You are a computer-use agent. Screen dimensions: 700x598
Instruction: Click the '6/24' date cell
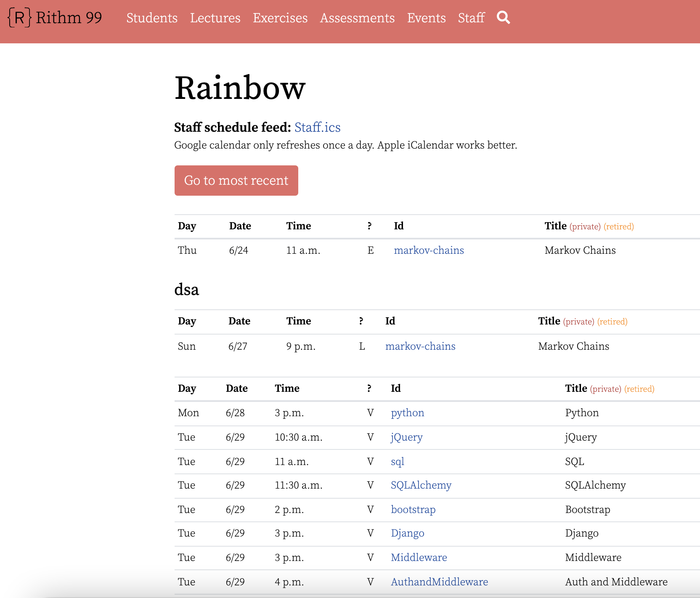(239, 250)
